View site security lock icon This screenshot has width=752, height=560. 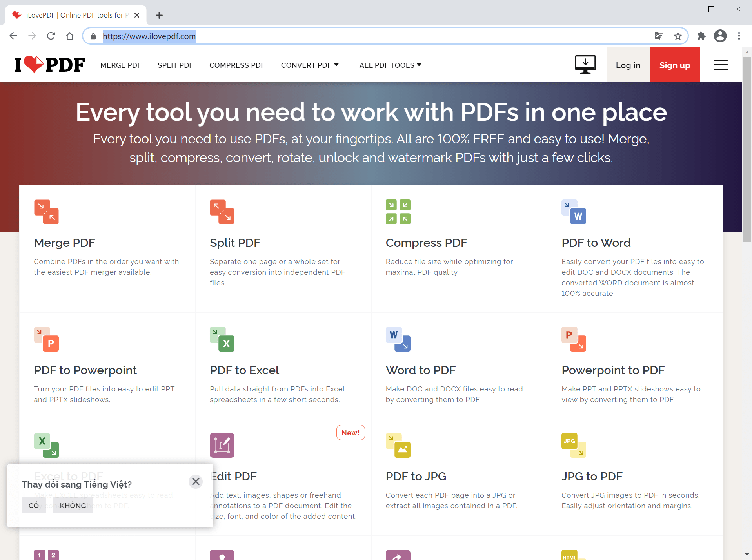pos(93,36)
